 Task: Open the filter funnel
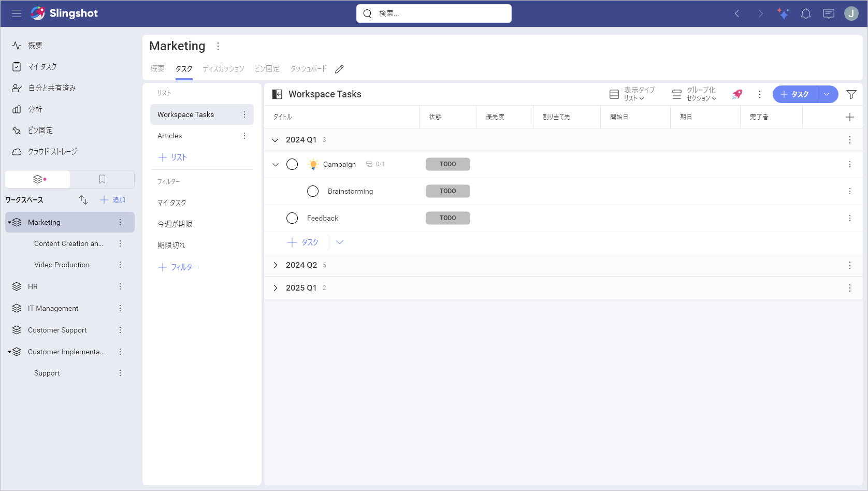(851, 94)
